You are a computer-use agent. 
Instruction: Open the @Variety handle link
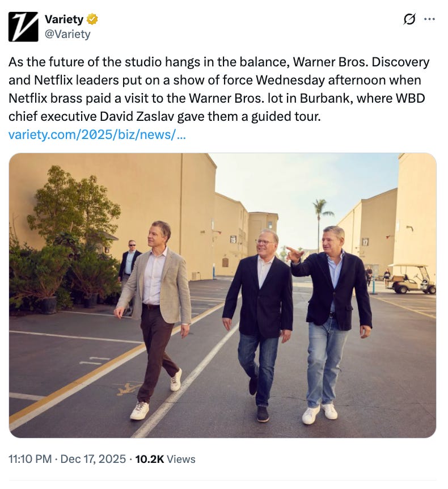(67, 34)
